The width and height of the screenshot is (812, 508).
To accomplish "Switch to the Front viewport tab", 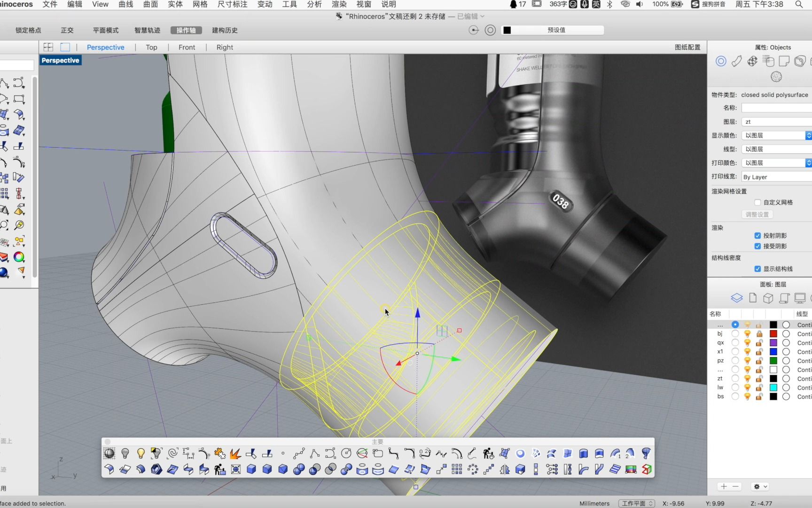I will pyautogui.click(x=187, y=48).
